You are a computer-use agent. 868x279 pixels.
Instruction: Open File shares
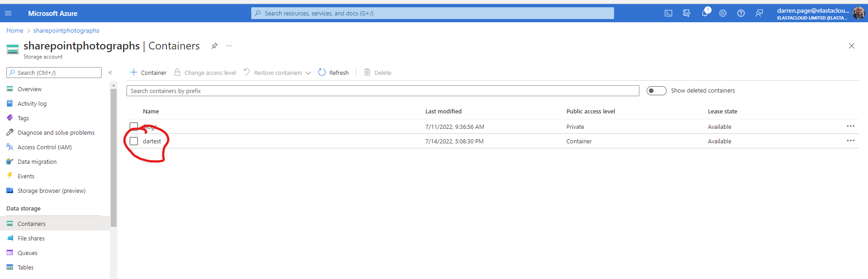pyautogui.click(x=31, y=239)
